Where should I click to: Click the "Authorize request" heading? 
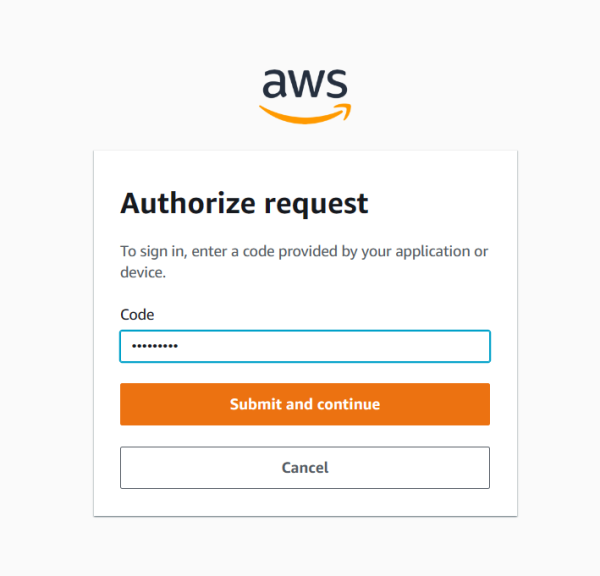[x=244, y=204]
